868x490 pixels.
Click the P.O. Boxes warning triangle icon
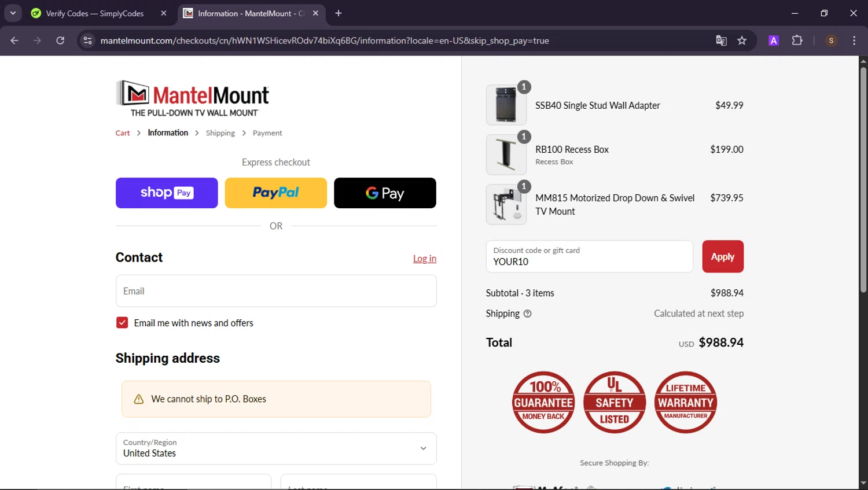tap(139, 399)
